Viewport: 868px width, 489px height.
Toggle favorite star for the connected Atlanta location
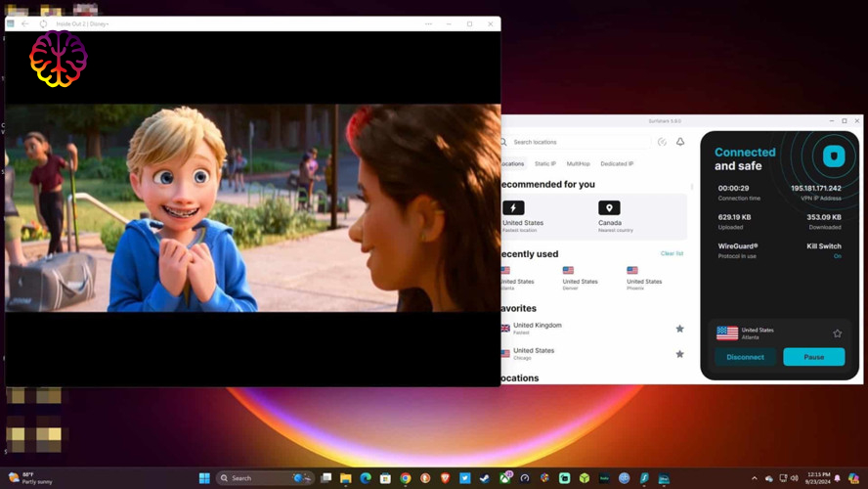[837, 333]
